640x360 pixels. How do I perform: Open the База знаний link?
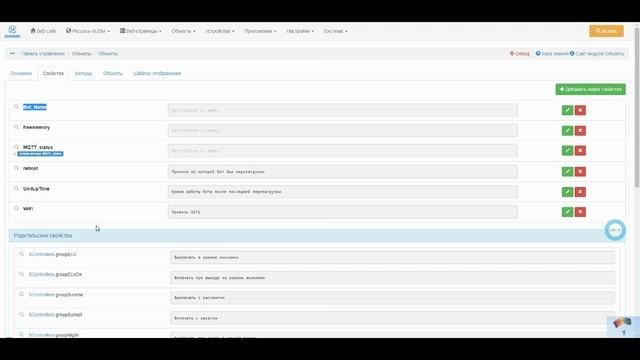(552, 53)
